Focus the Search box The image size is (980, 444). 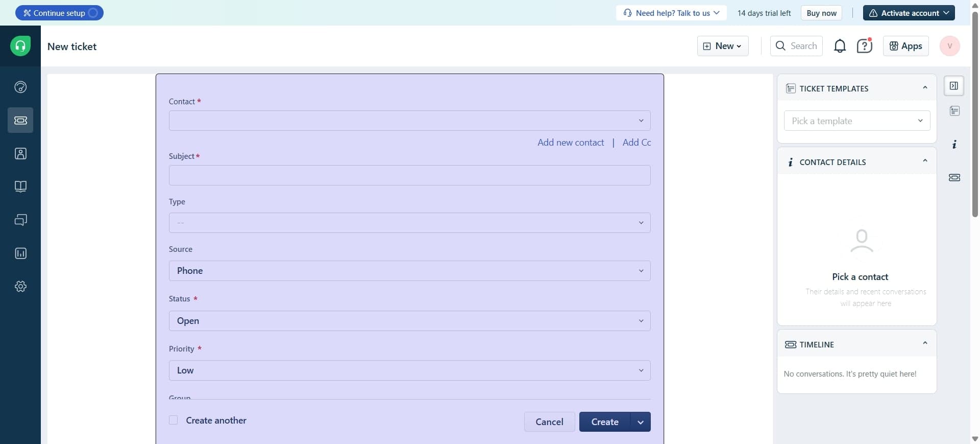coord(796,46)
